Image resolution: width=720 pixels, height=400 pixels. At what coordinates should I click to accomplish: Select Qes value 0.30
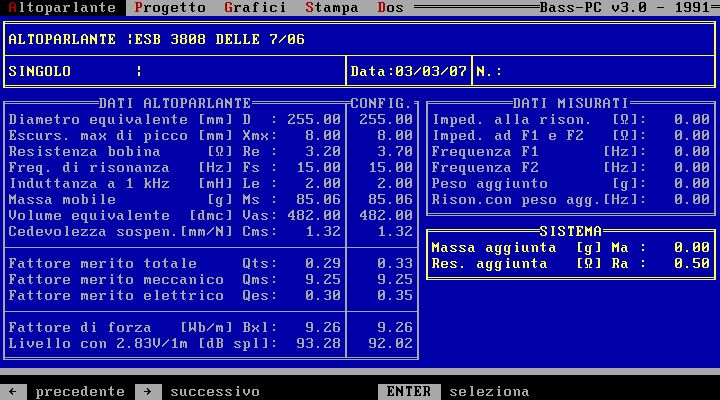(x=323, y=295)
